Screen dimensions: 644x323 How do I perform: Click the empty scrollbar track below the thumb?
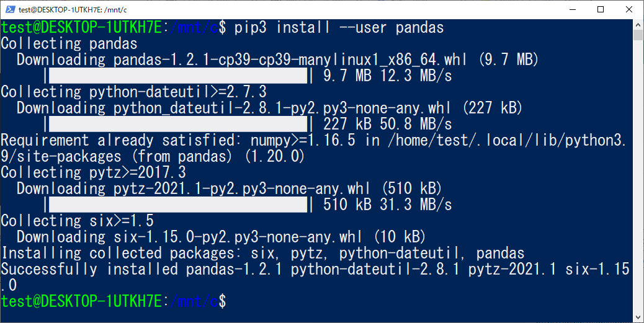click(x=638, y=177)
